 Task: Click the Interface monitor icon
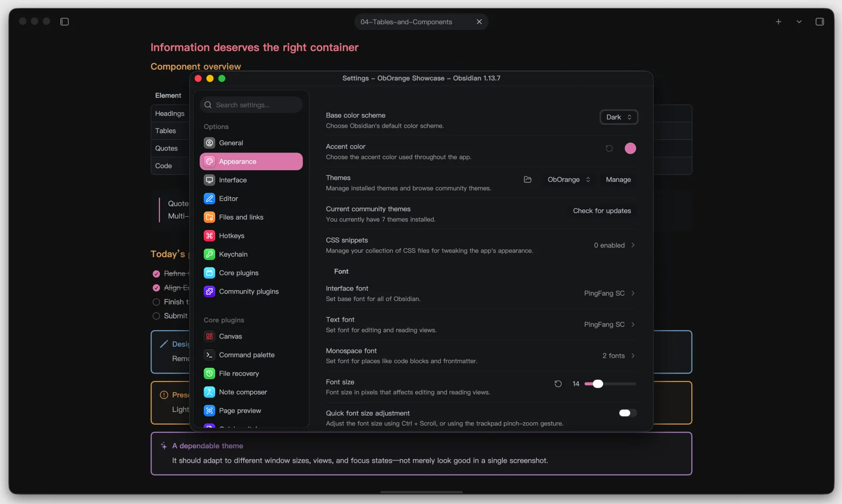click(210, 180)
